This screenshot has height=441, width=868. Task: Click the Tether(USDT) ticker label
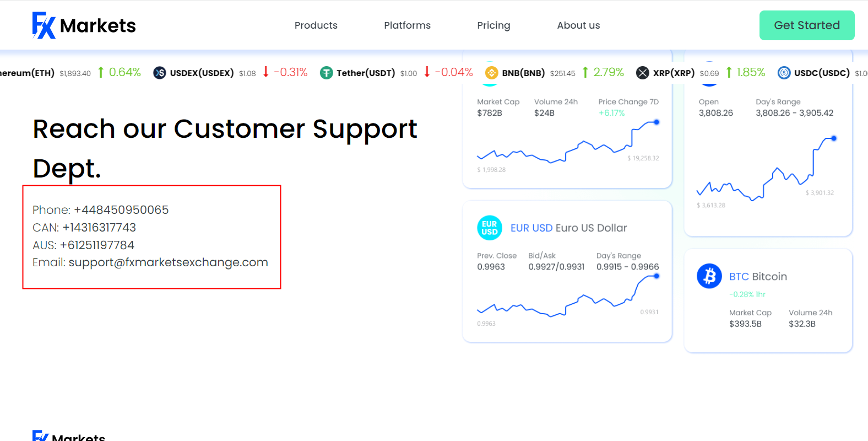[366, 73]
